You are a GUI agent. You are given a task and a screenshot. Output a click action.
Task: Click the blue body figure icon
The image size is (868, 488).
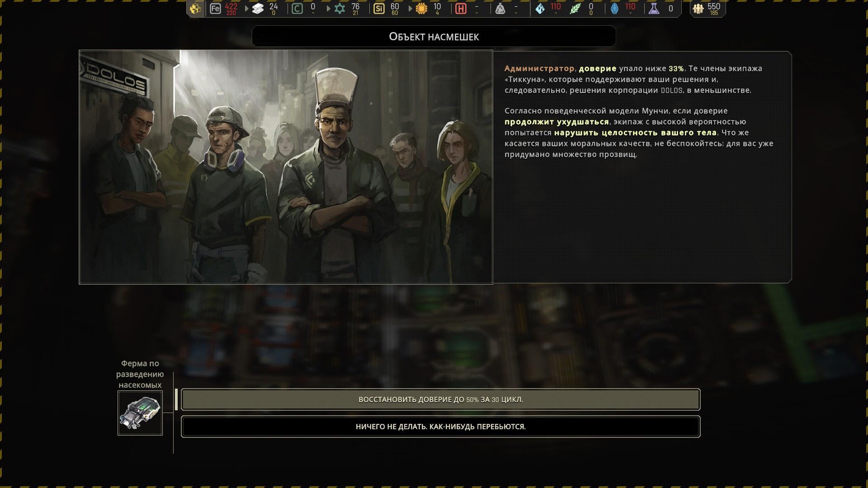[614, 9]
